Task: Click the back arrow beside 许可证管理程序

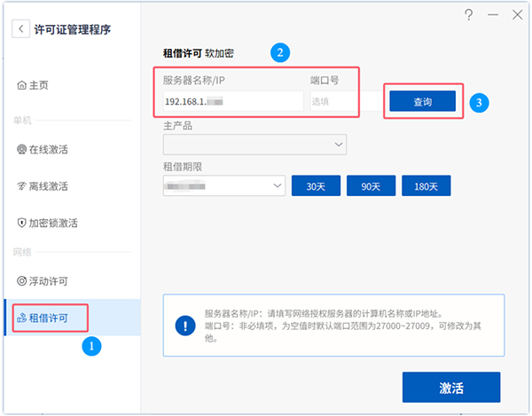Action: pyautogui.click(x=21, y=29)
